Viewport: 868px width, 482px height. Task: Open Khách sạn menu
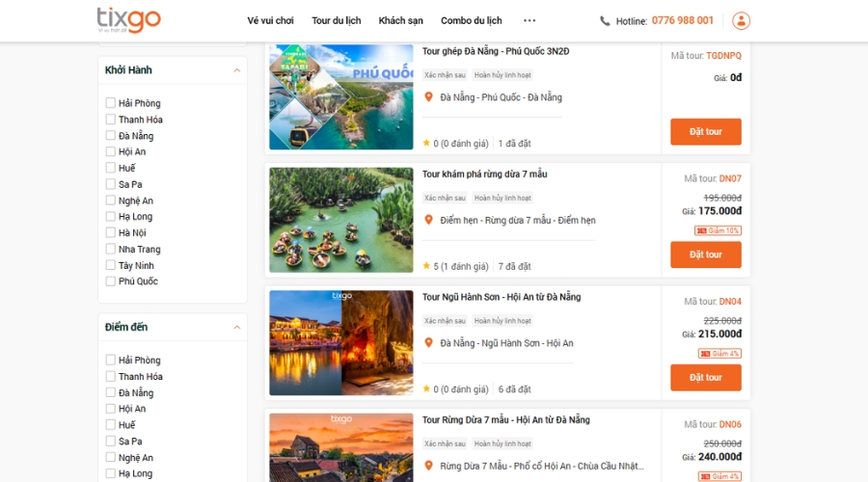pyautogui.click(x=401, y=20)
